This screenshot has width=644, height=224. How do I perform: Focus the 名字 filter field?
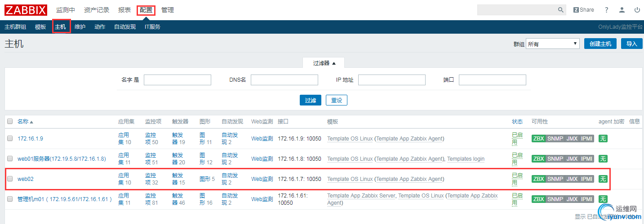tap(178, 80)
